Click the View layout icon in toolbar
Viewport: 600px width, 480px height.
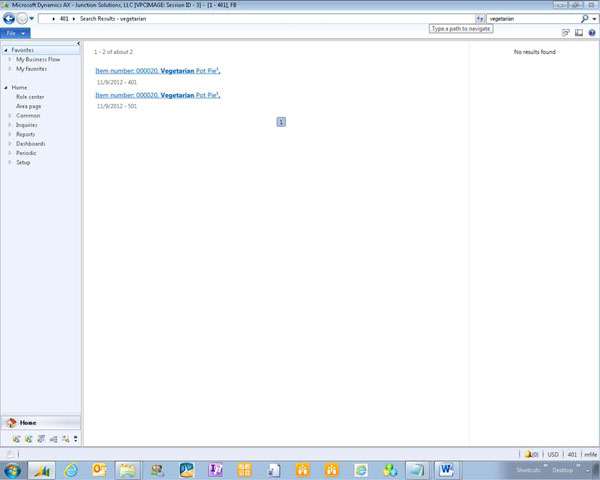(579, 33)
